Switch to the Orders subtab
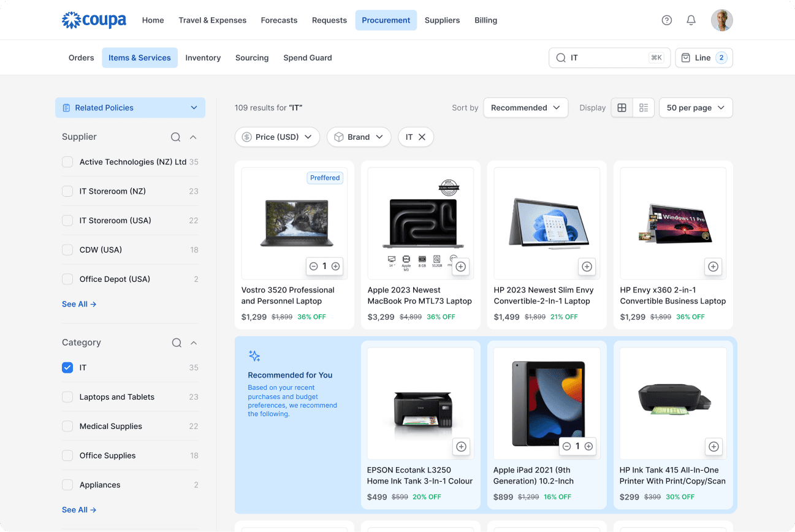 [x=82, y=58]
